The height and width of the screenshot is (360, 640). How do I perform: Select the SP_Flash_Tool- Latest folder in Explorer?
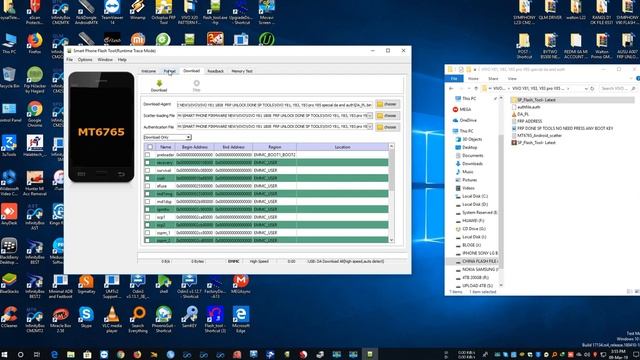(536, 100)
